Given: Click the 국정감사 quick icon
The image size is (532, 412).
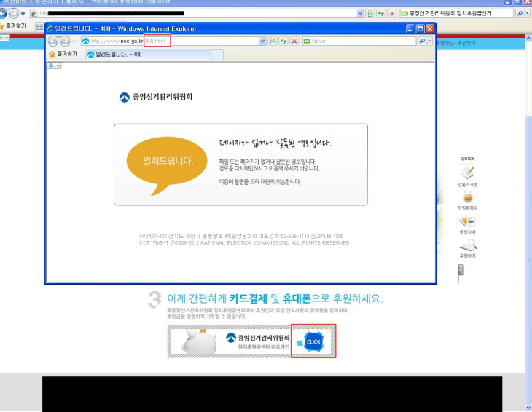Looking at the screenshot, I should [x=467, y=221].
